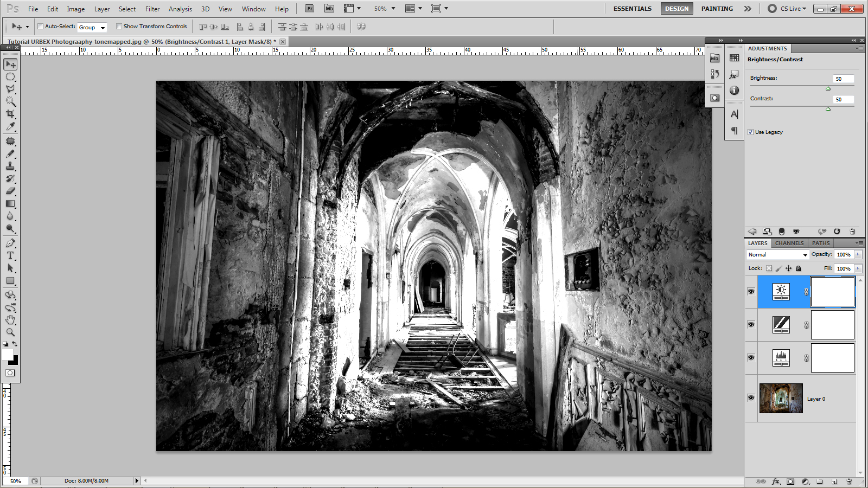Select the Lasso tool
The image size is (868, 488).
tap(10, 89)
